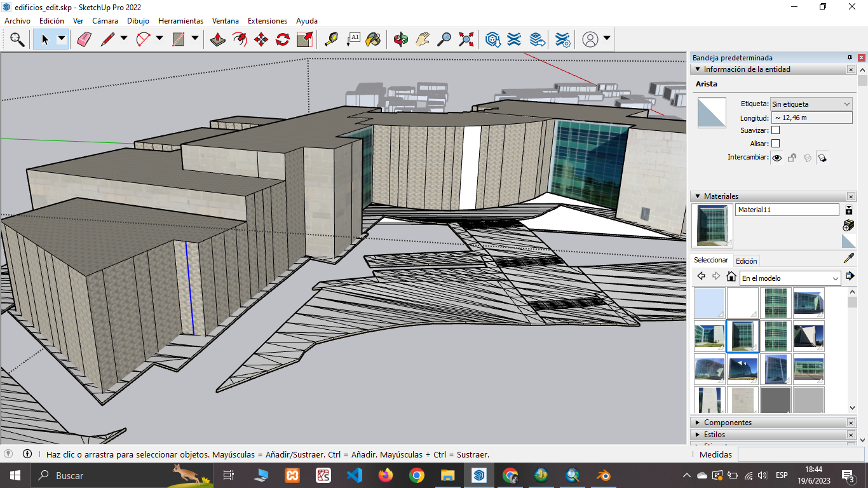Toggle the Alisar checkbox

tap(775, 144)
